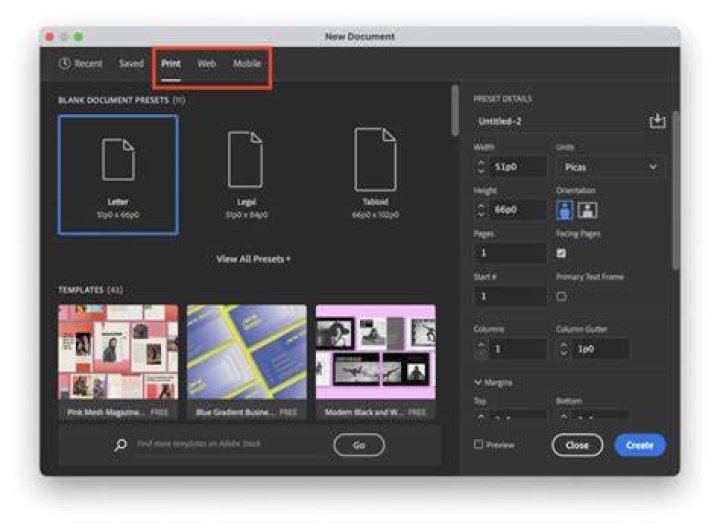Toggle the Facing Pages checkbox

point(561,253)
